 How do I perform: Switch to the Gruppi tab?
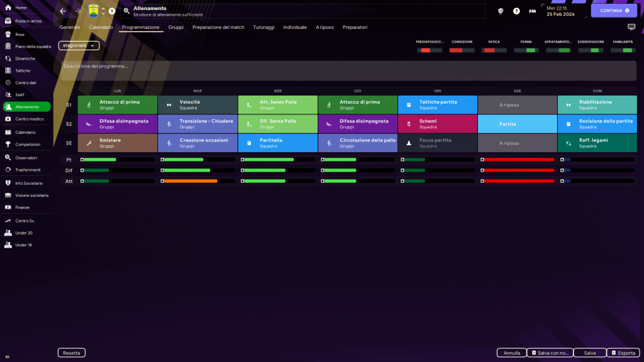175,28
